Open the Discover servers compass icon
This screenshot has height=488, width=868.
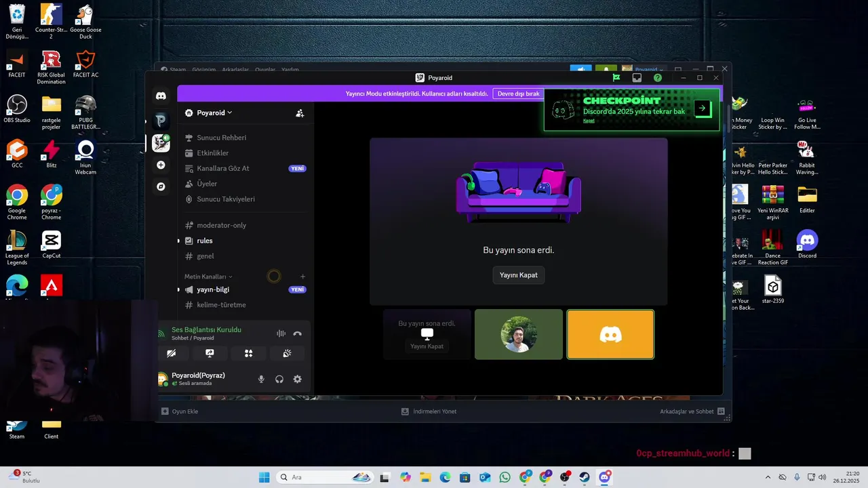tap(161, 186)
